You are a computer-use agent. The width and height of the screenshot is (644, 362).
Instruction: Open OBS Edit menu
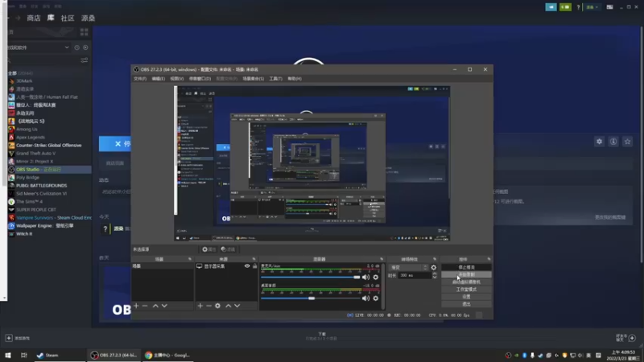158,78
